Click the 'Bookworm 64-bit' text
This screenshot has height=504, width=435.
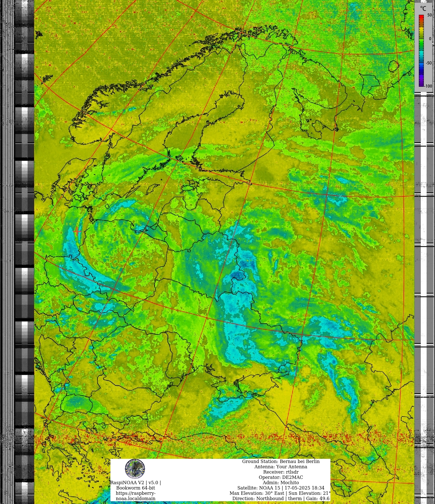pos(136,488)
